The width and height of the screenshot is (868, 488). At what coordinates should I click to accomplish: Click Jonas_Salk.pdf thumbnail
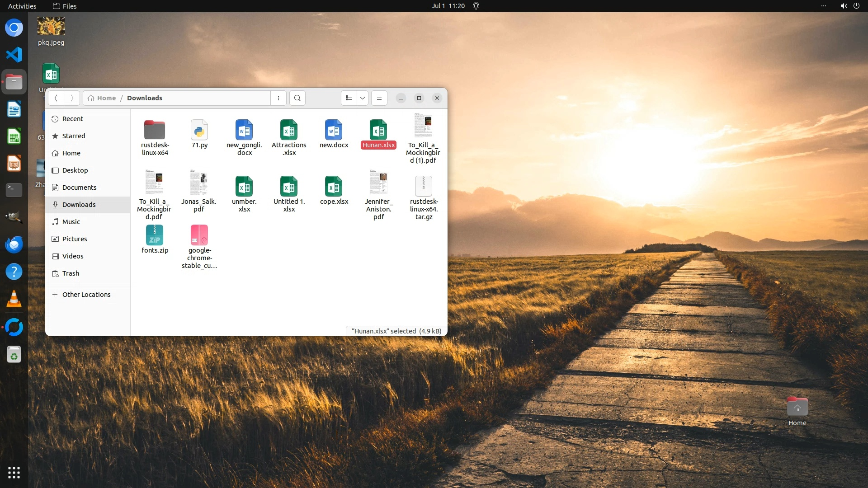[x=199, y=183]
